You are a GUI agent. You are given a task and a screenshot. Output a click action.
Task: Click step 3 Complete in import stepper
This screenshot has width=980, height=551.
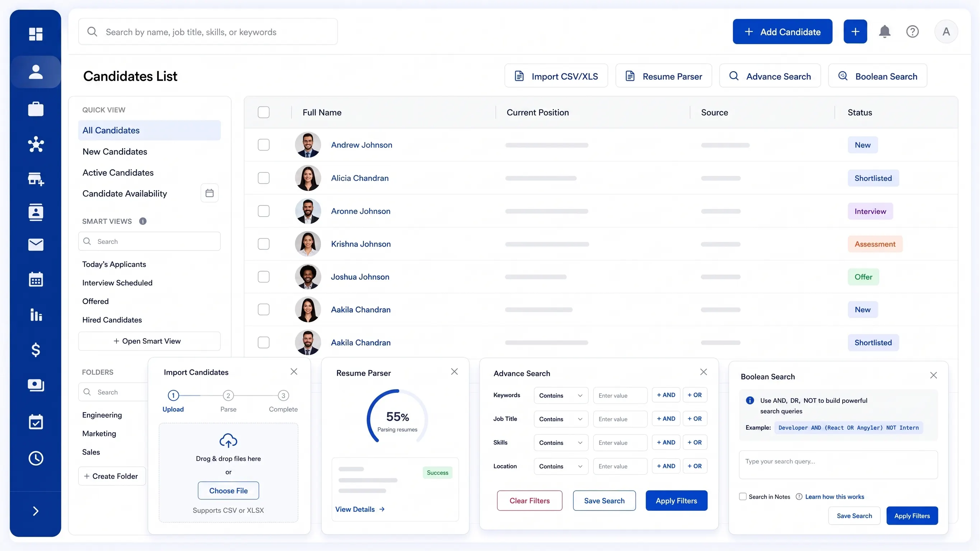[x=283, y=401]
